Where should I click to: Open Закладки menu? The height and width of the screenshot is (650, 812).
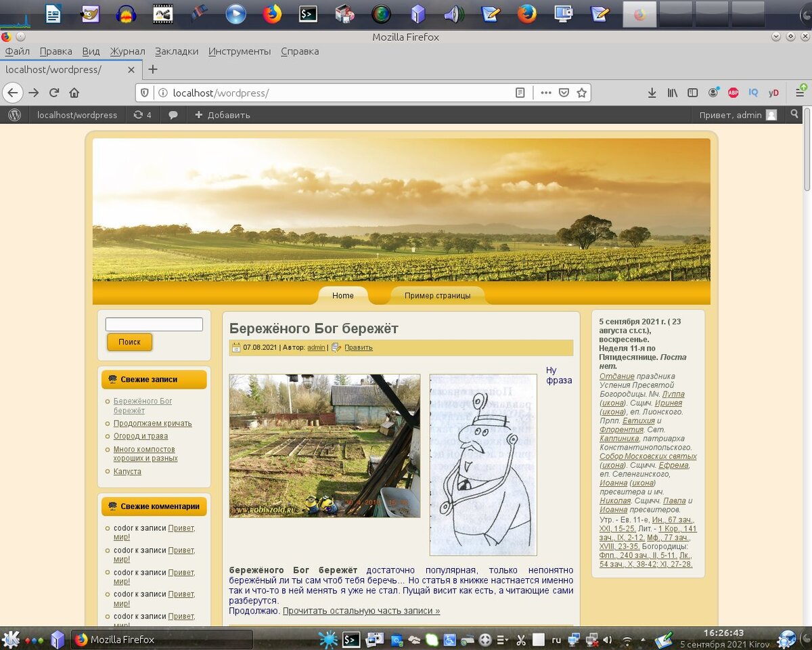click(177, 51)
